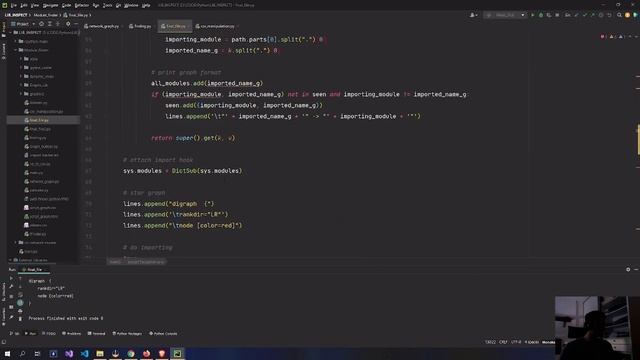
Task: Click the red error indicator in editor
Action: click(x=602, y=37)
